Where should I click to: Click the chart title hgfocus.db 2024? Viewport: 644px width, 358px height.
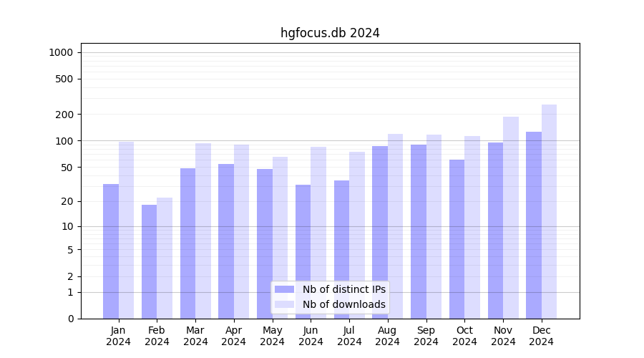click(x=330, y=33)
